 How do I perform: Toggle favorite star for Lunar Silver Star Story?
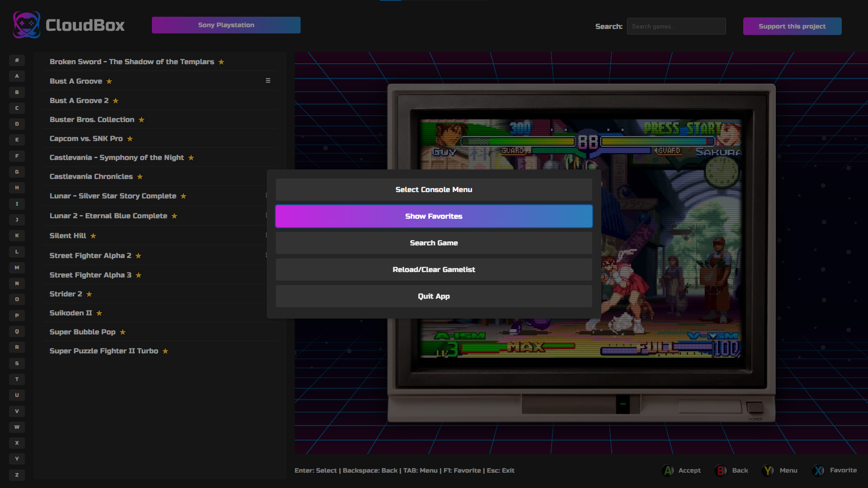184,196
